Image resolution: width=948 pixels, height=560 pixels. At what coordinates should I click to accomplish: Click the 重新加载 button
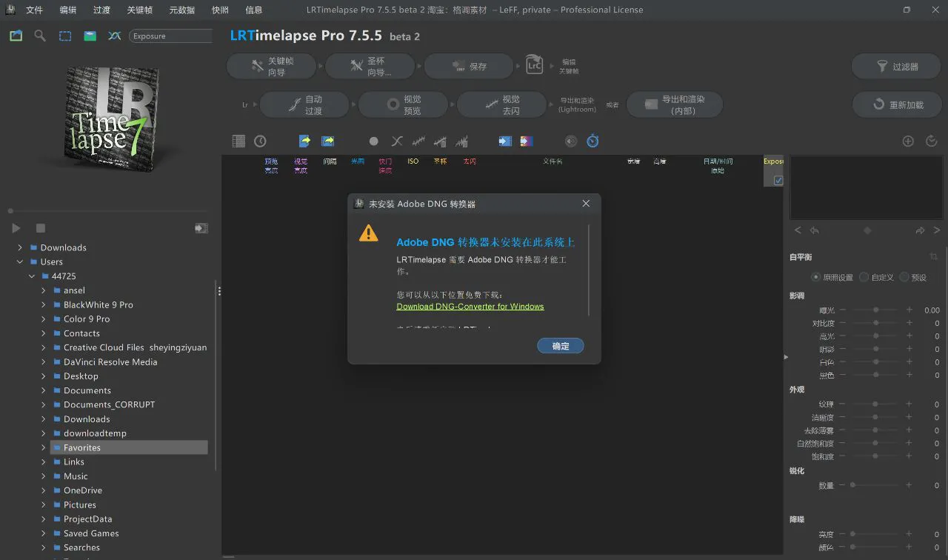pos(896,104)
